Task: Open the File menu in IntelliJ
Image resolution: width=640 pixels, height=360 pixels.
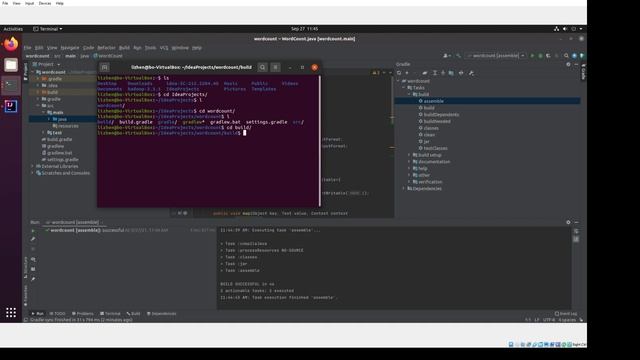Action: 27,48
